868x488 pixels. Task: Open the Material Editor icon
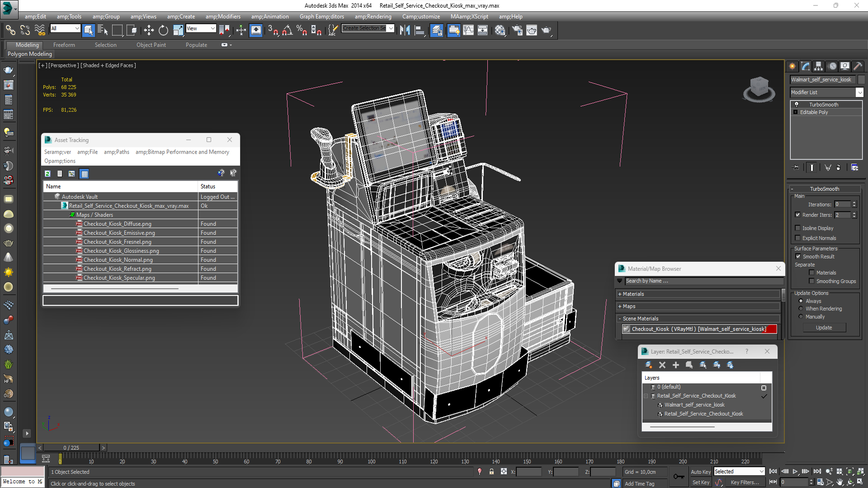[500, 30]
